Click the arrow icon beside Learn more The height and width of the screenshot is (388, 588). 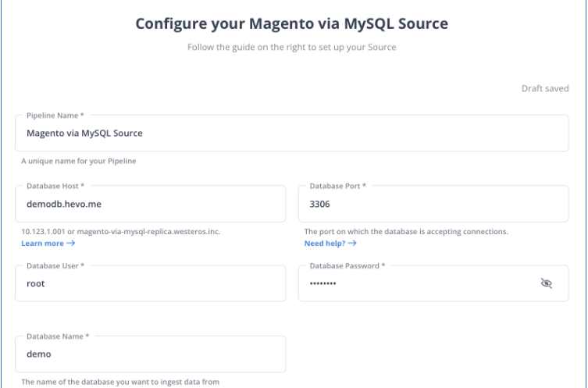pyautogui.click(x=71, y=243)
